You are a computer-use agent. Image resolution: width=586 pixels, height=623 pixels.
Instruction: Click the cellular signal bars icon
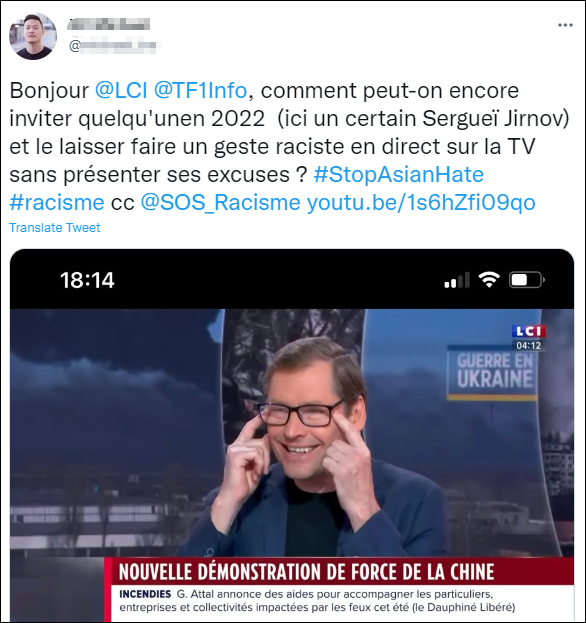click(457, 281)
